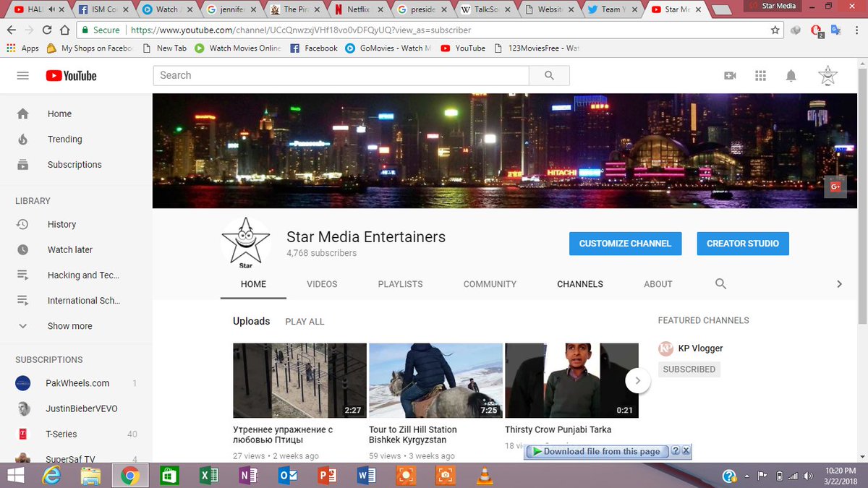The width and height of the screenshot is (868, 488).
Task: Click the browser home button
Action: point(65,30)
